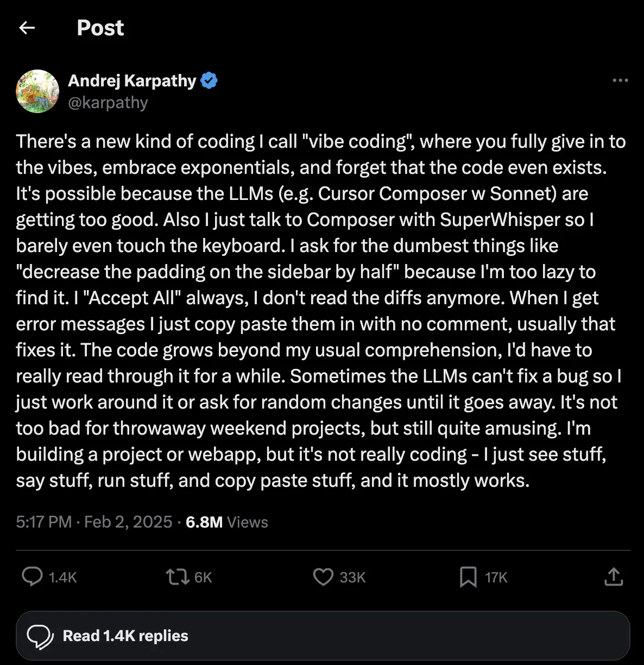
Task: Click the reply bubble icon in Read replies bar
Action: [41, 636]
